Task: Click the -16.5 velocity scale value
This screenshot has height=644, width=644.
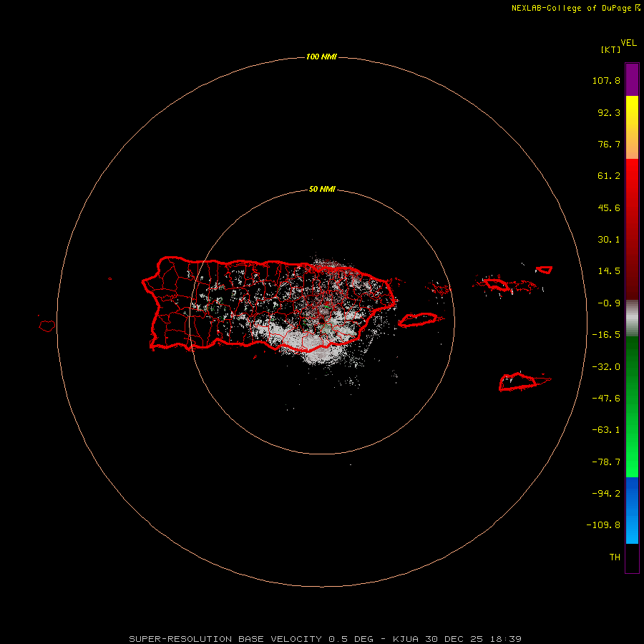Action: point(606,335)
